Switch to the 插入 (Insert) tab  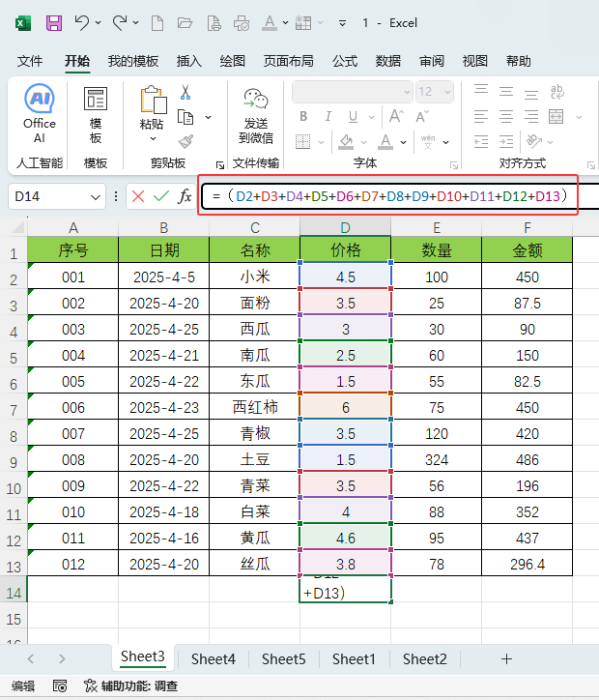(x=189, y=61)
